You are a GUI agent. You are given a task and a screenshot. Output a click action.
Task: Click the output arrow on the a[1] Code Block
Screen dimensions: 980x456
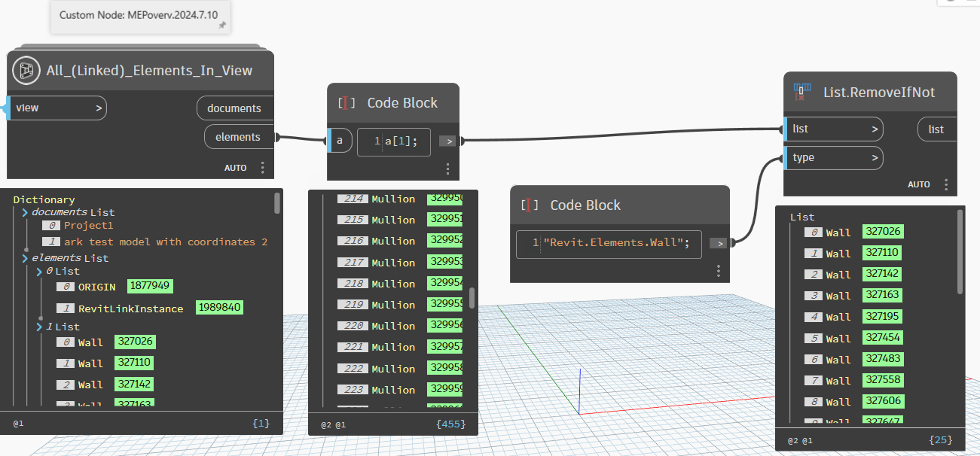point(448,140)
